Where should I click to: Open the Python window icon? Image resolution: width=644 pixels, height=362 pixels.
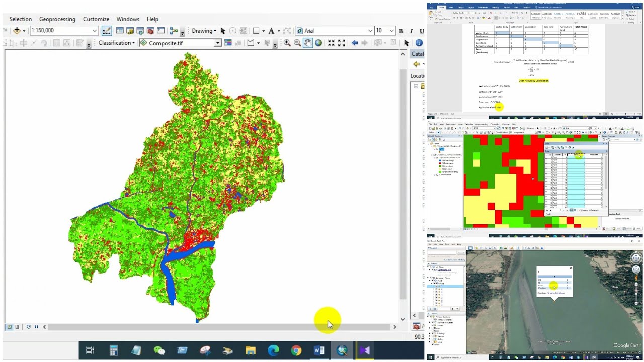tap(160, 31)
